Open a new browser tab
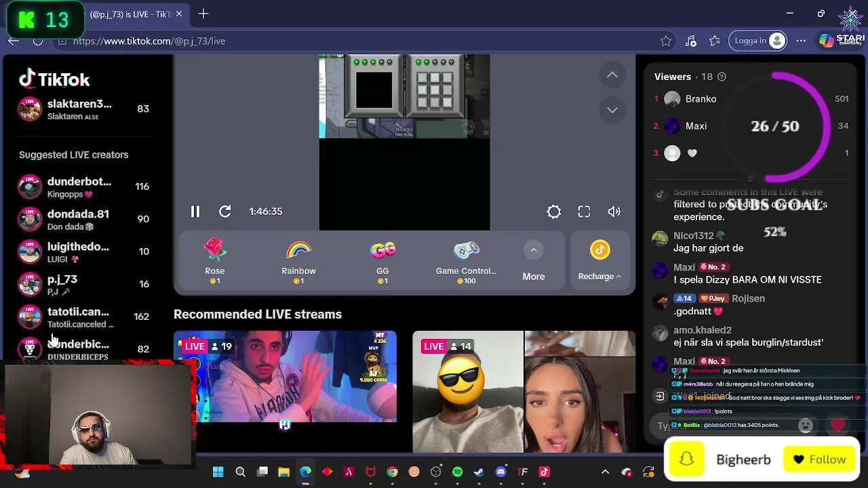868x488 pixels. (x=203, y=14)
